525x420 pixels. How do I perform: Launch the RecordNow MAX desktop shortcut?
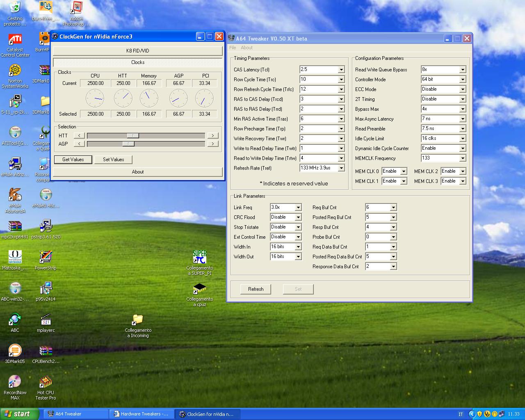coord(15,382)
